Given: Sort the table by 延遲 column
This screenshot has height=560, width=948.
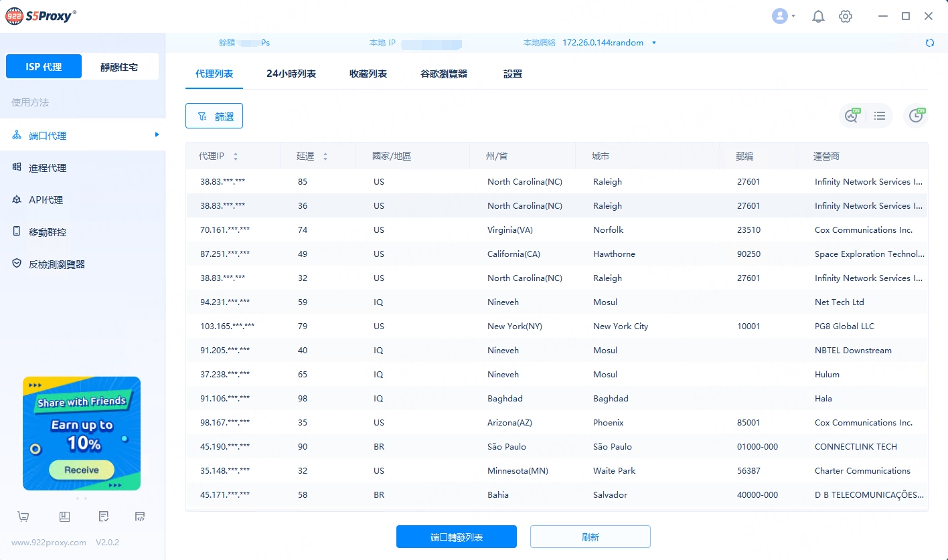Looking at the screenshot, I should coord(325,157).
